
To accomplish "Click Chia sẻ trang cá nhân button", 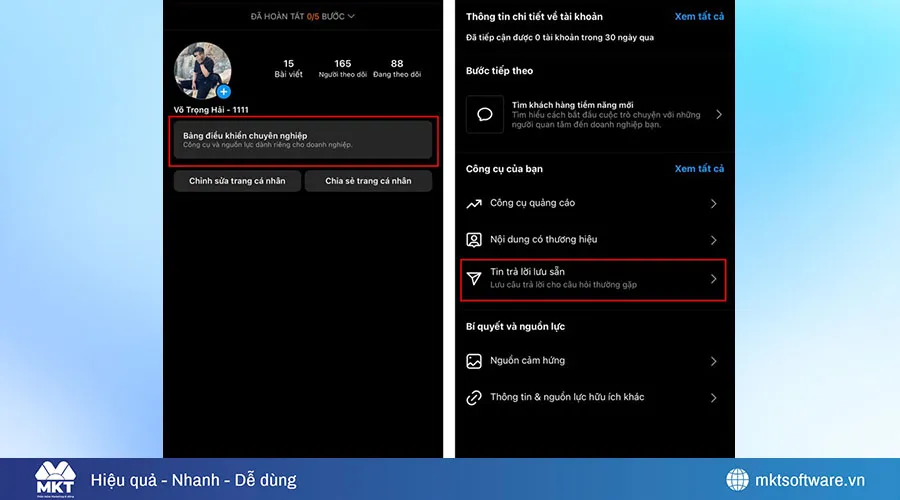I will [368, 181].
